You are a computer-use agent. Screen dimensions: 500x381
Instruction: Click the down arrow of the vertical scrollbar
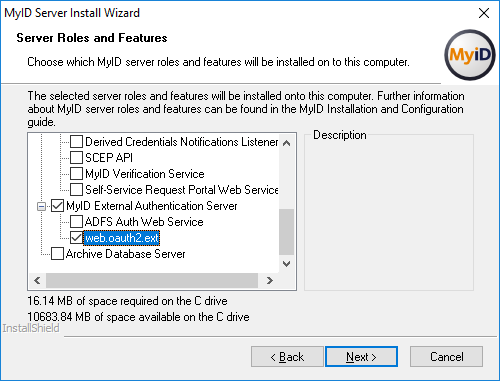pyautogui.click(x=286, y=264)
